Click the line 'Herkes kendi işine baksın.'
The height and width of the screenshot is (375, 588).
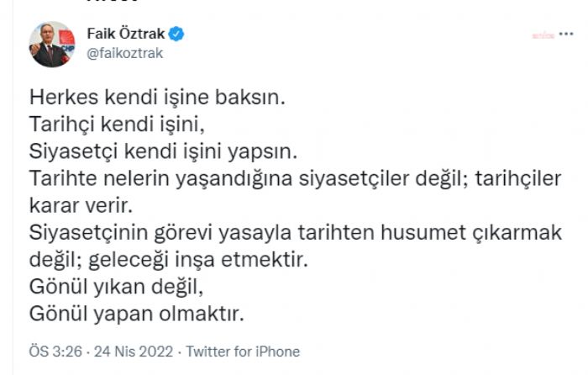click(x=157, y=97)
